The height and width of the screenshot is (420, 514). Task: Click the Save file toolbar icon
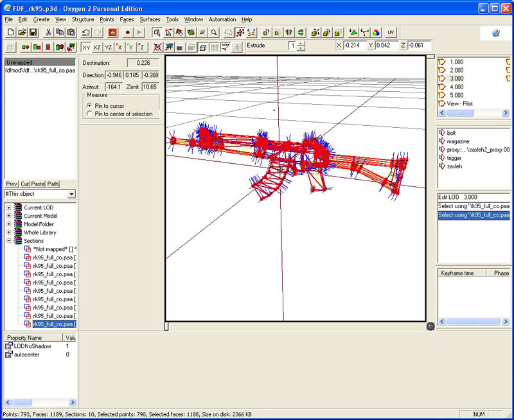(x=33, y=32)
